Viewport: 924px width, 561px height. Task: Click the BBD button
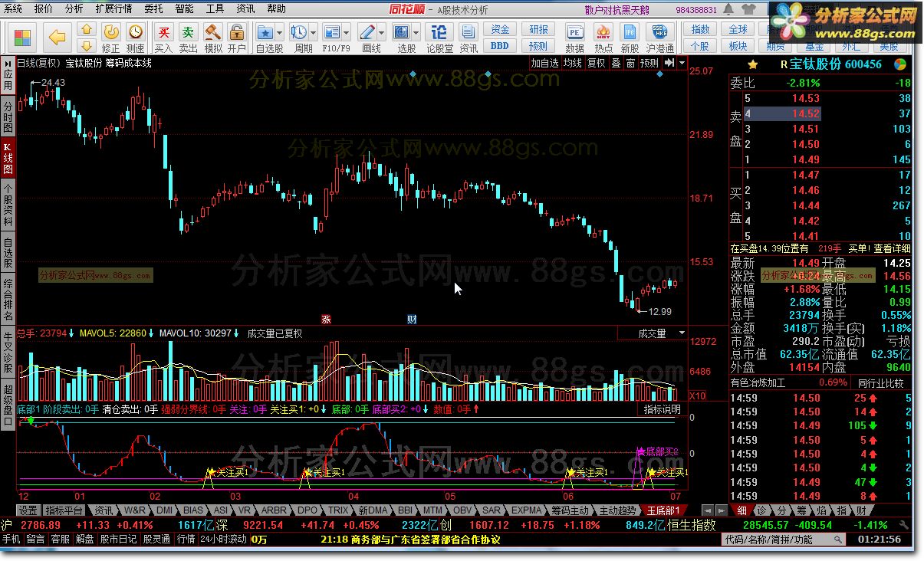pyautogui.click(x=500, y=45)
